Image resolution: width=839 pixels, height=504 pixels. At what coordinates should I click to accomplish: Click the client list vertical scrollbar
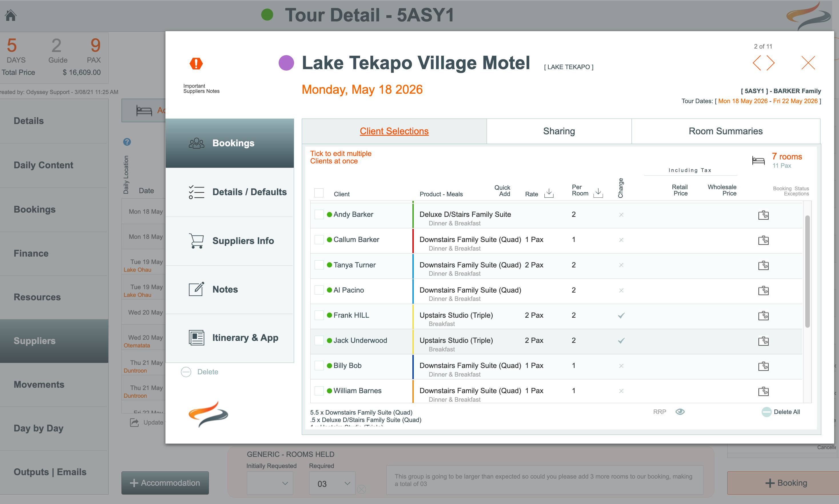(x=807, y=272)
